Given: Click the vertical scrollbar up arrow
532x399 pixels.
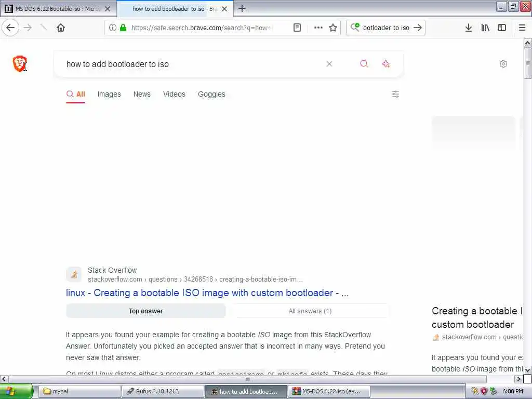Looking at the screenshot, I should pyautogui.click(x=527, y=43).
